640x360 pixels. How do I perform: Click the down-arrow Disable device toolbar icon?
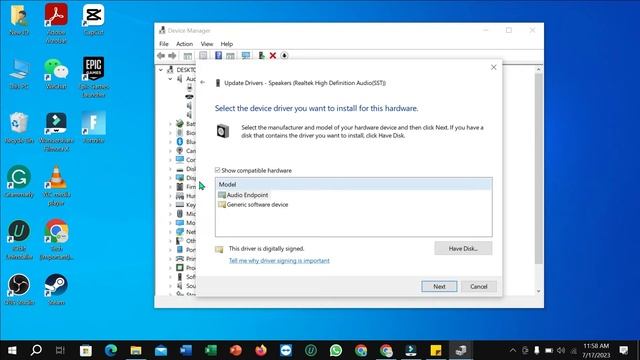point(284,56)
